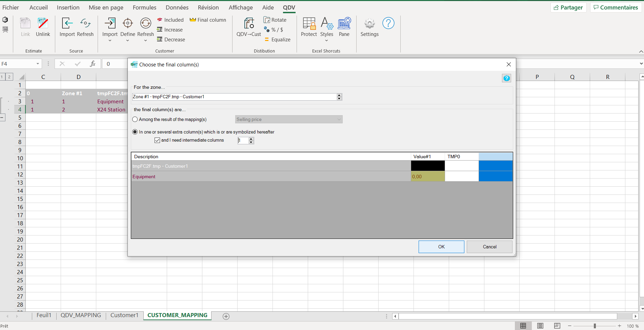Expand the Name Box dropdown arrow
Viewport: 644px width, 330px height.
tap(38, 64)
